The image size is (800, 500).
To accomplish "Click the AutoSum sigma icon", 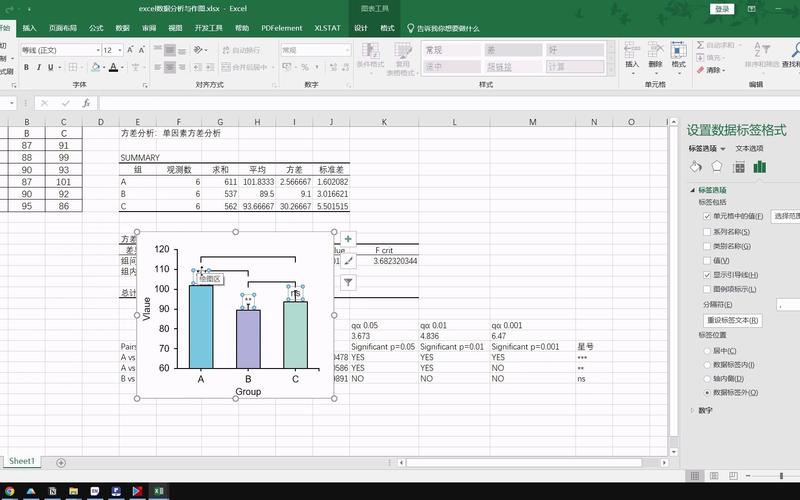I will tap(701, 45).
